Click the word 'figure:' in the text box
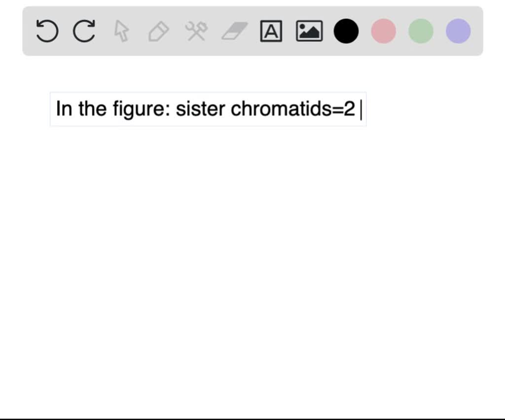Viewport: 505px width, 420px height. (142, 110)
